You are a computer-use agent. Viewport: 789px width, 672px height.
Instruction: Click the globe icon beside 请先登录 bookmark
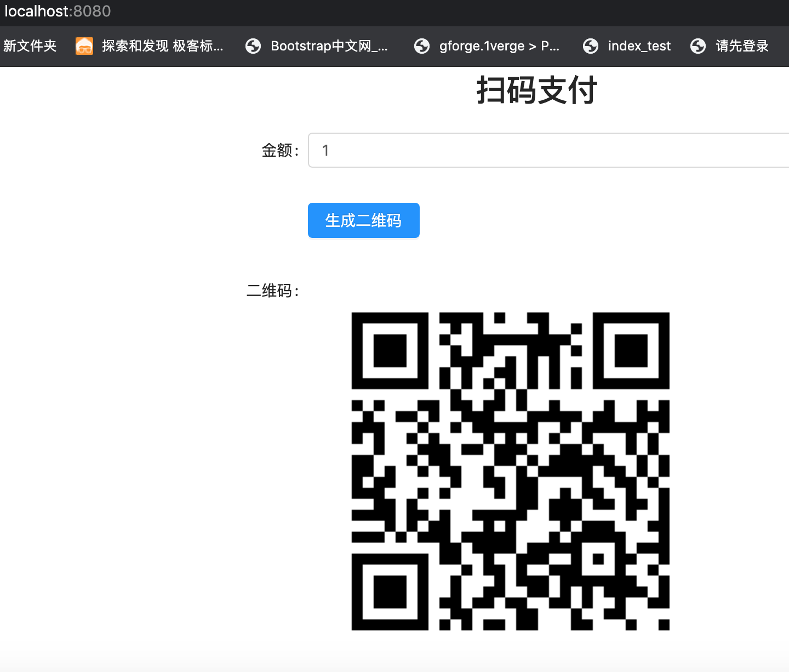(698, 46)
